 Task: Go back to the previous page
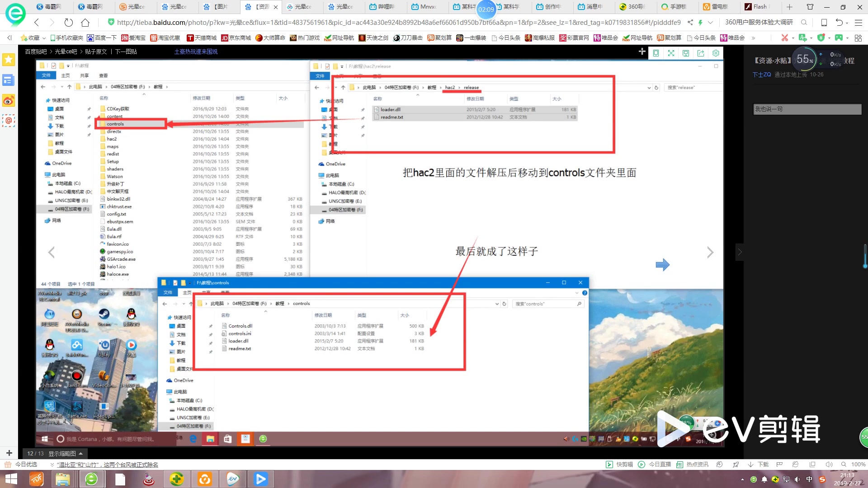coord(37,22)
